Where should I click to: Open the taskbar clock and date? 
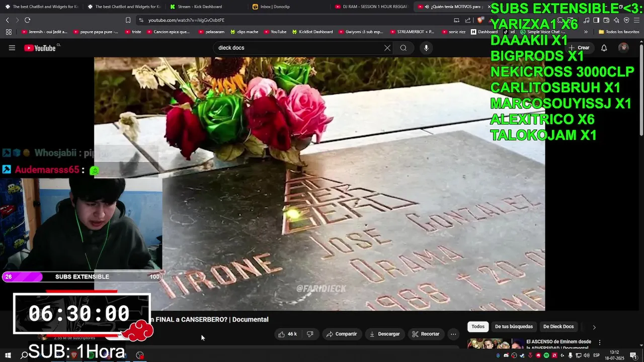pyautogui.click(x=614, y=355)
